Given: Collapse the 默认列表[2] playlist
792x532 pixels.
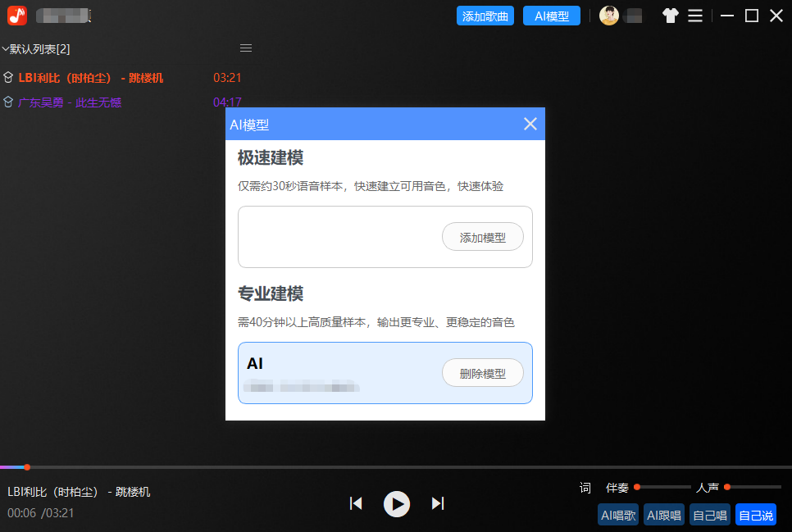Looking at the screenshot, I should pyautogui.click(x=7, y=49).
